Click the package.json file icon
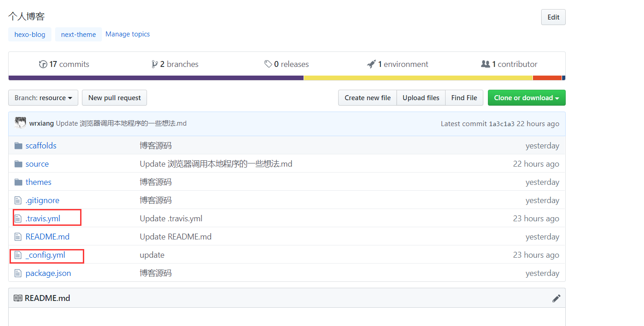This screenshot has height=326, width=644. pyautogui.click(x=18, y=273)
